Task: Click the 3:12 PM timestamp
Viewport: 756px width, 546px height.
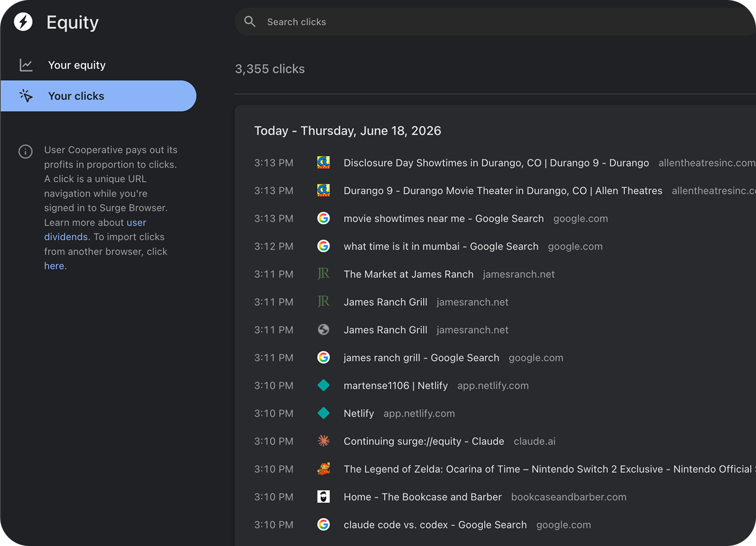Action: coord(274,247)
